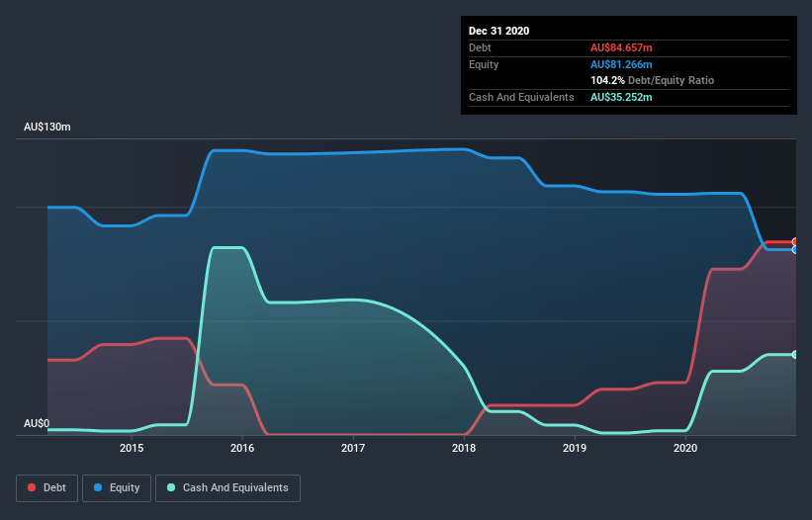Toggle the Equity series legend button

(x=117, y=488)
